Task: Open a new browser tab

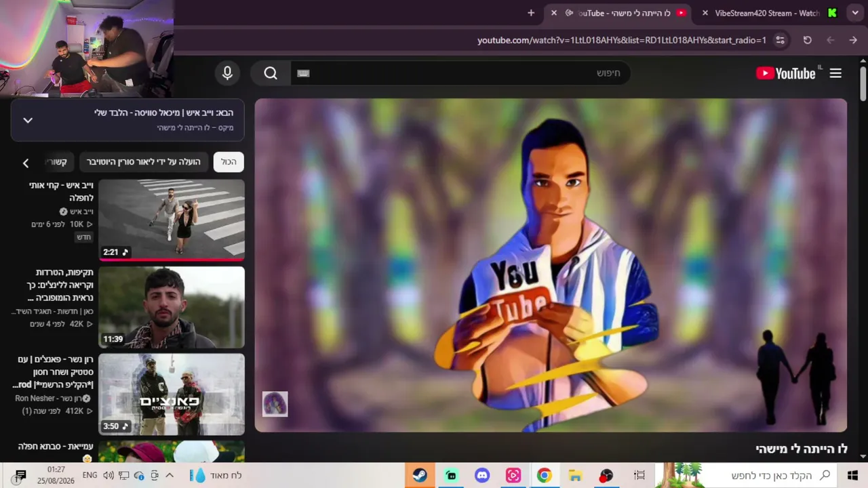Action: [531, 13]
